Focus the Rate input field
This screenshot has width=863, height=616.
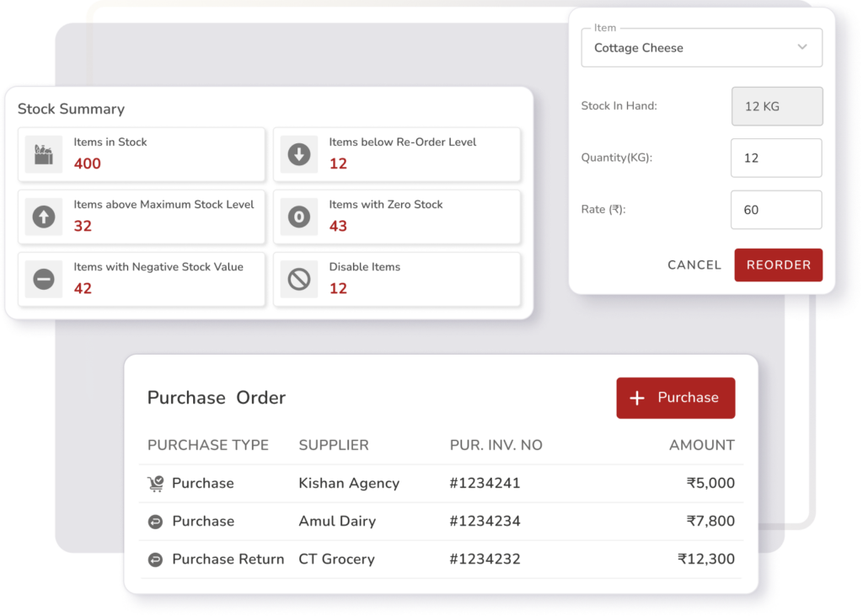(x=775, y=210)
